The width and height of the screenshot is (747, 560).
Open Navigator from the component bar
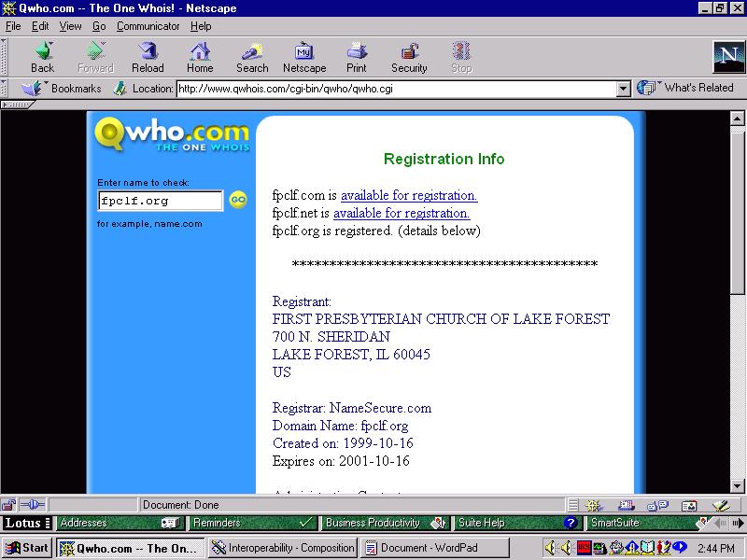594,505
